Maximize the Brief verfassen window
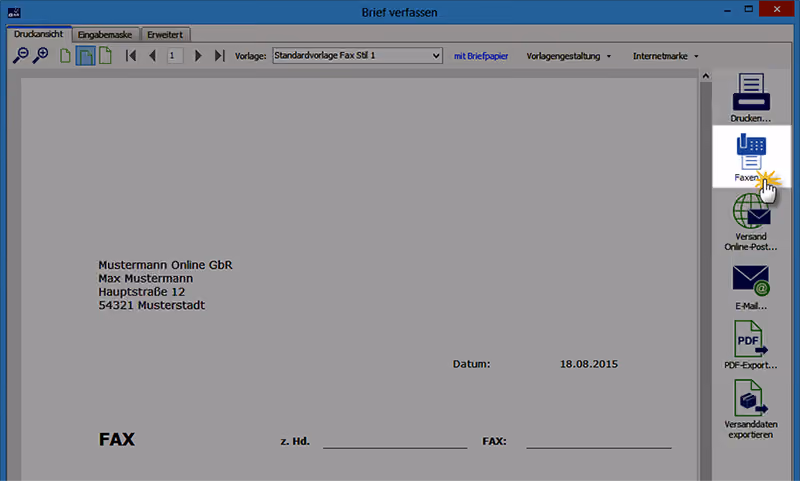 748,9
